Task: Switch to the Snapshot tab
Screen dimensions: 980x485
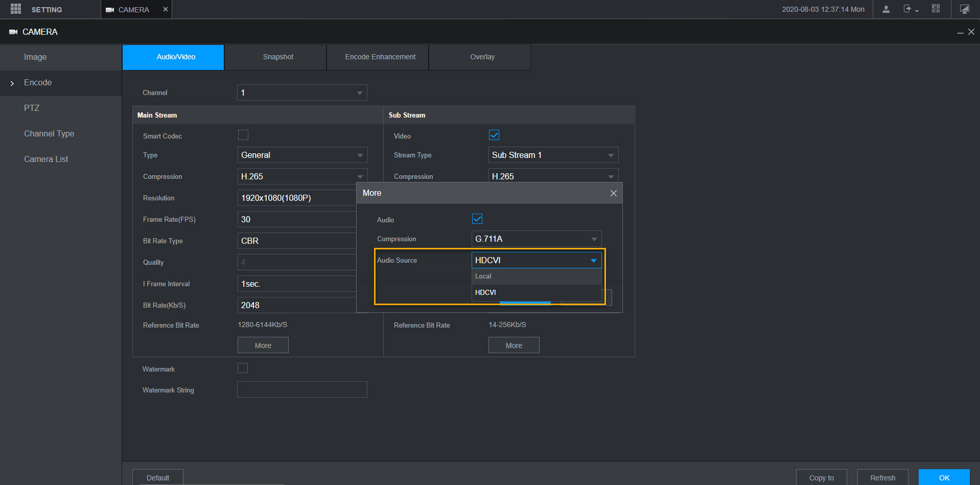Action: pyautogui.click(x=278, y=57)
